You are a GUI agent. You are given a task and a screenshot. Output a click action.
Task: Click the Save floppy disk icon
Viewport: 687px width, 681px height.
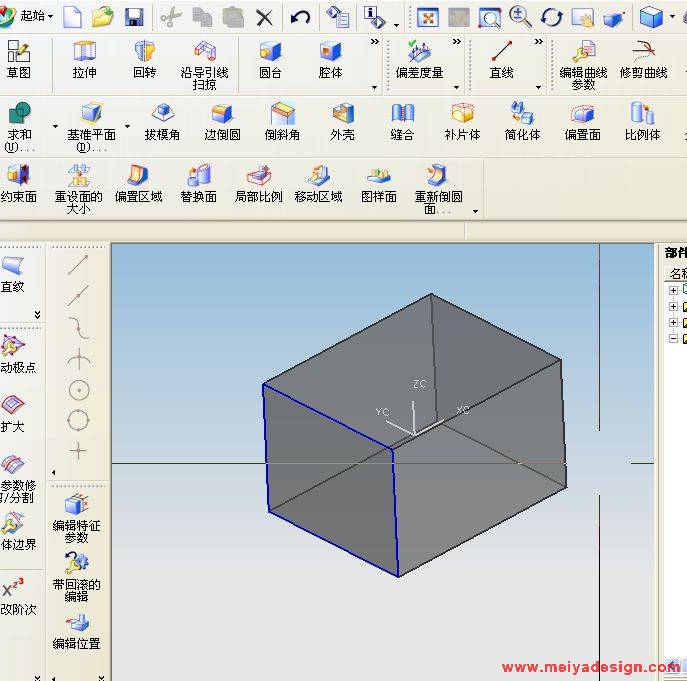coord(133,17)
